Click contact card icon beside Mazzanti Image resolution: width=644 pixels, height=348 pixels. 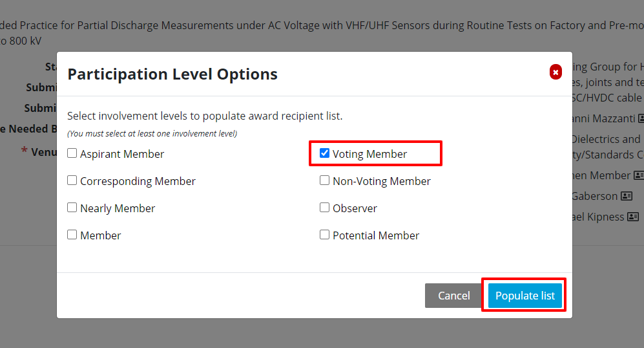tap(641, 118)
